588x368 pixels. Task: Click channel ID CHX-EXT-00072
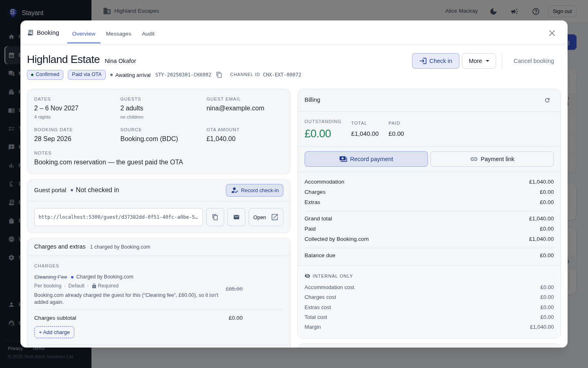click(282, 75)
